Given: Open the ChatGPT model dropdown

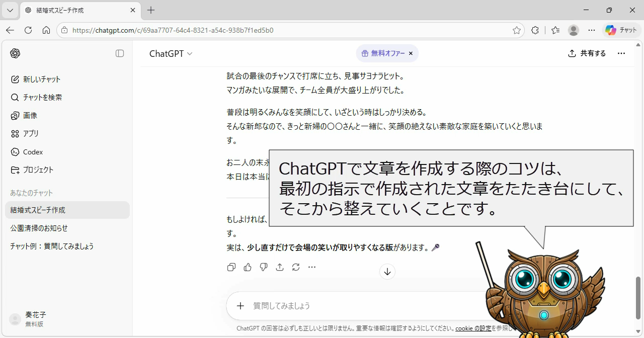Looking at the screenshot, I should tap(171, 53).
